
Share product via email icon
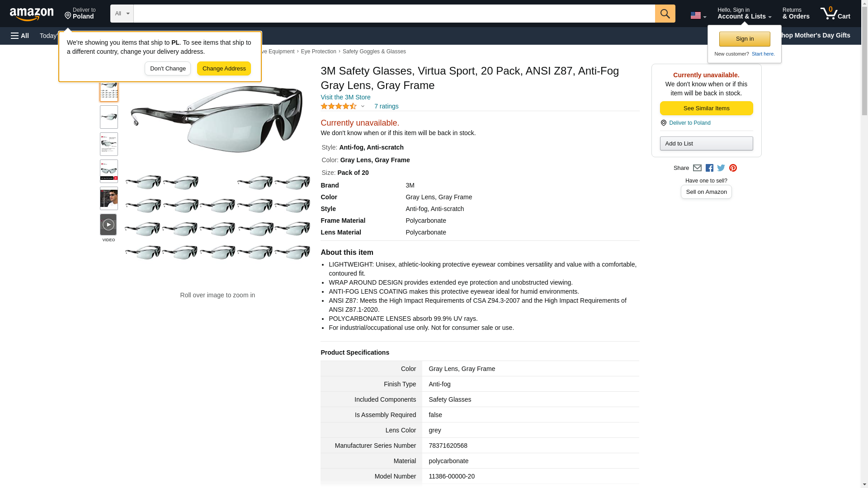click(697, 168)
